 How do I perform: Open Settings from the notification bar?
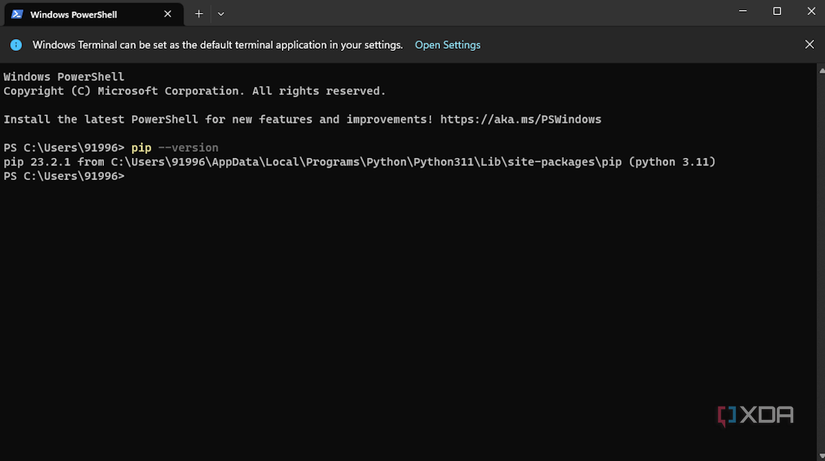[x=447, y=45]
